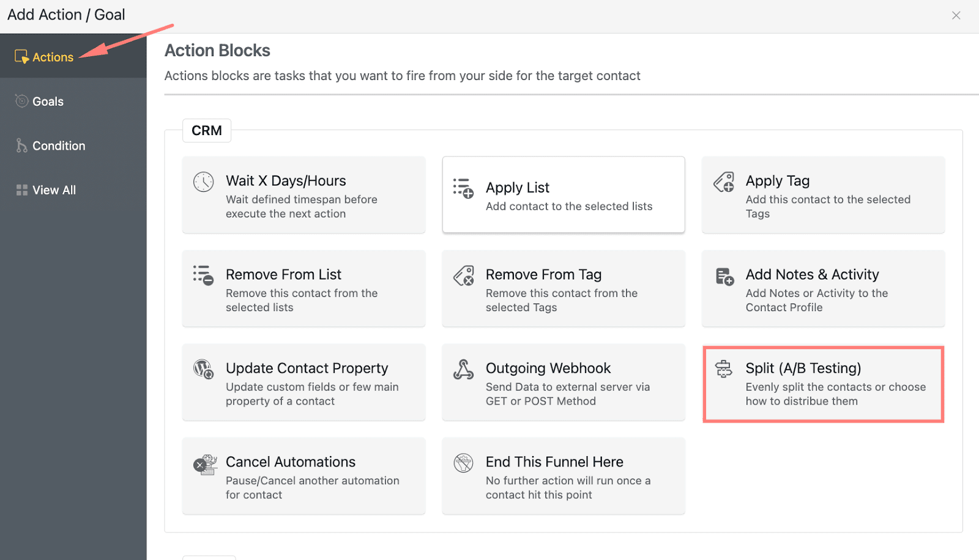Screen dimensions: 979x560
Task: Click the CRM section label
Action: [207, 130]
